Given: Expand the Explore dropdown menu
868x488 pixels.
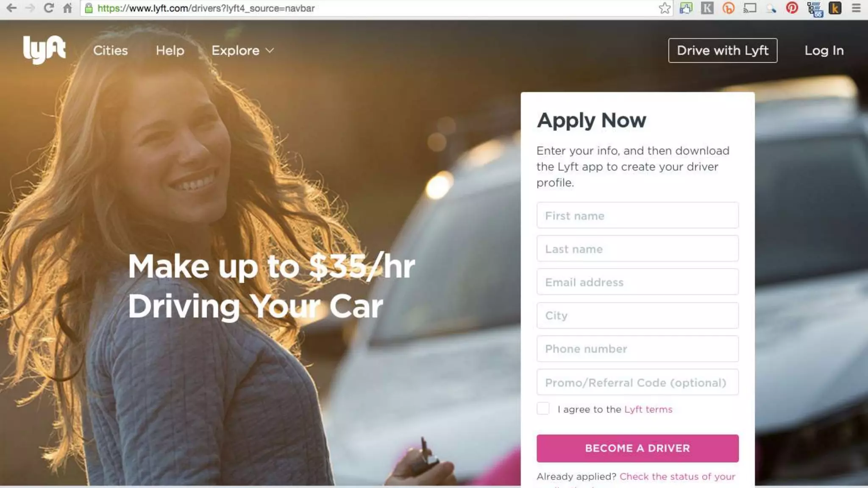Looking at the screenshot, I should click(x=243, y=50).
